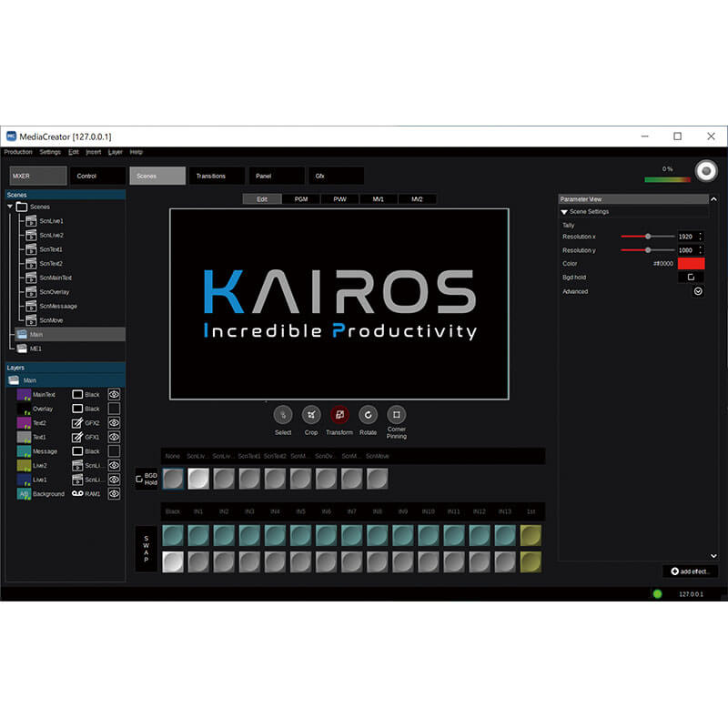This screenshot has height=728, width=728.
Task: Click the Rotate tool icon
Action: pos(368,414)
